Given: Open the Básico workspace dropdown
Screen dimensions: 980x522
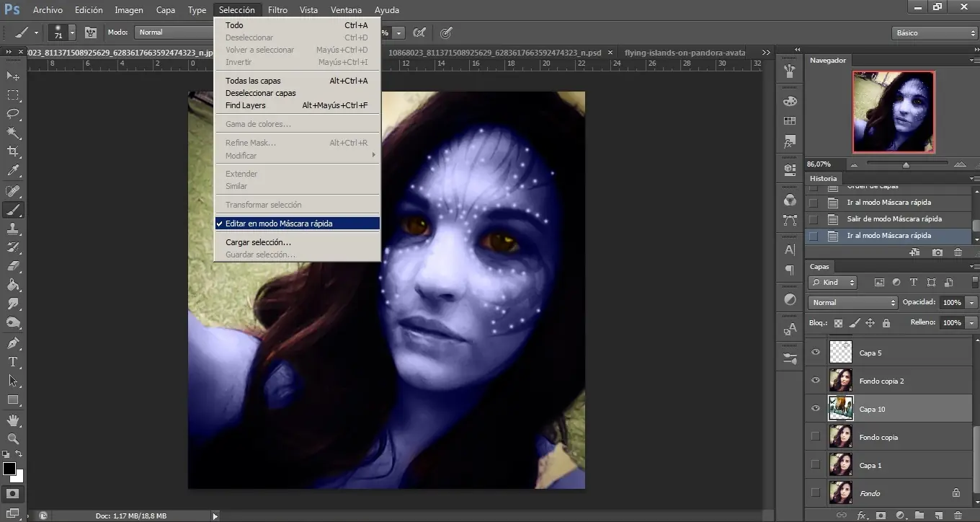Looking at the screenshot, I should (935, 33).
